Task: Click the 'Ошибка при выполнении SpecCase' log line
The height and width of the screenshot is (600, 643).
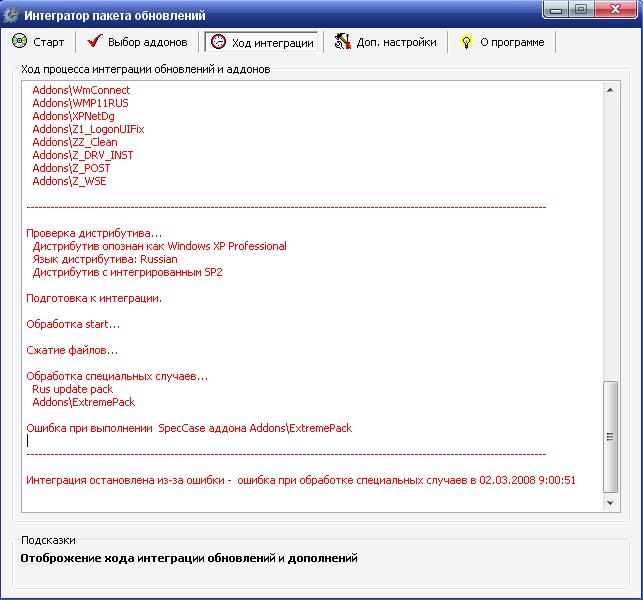Action: coord(189,428)
